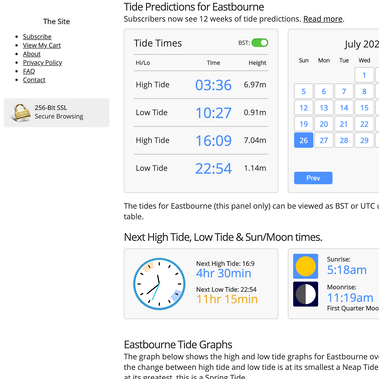Open the View My Cart link
The height and width of the screenshot is (379, 379).
(x=42, y=45)
